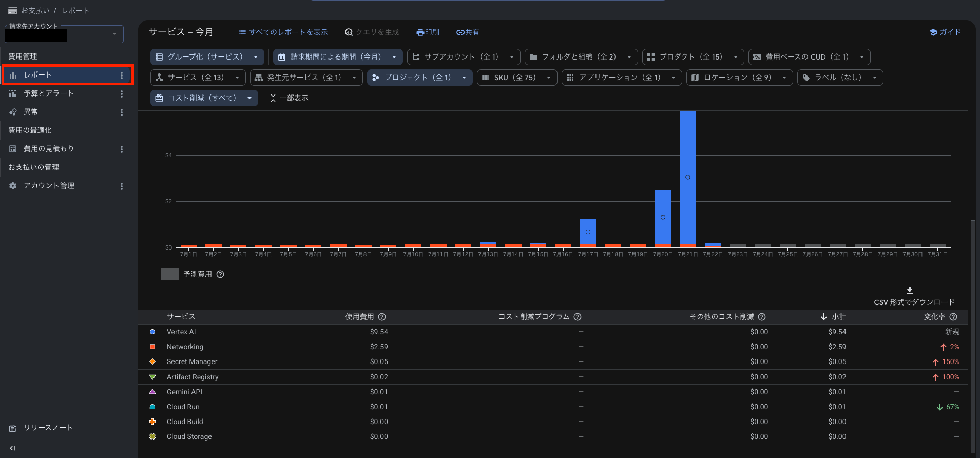Click the Secret Manager diamond legend marker

tap(152, 361)
